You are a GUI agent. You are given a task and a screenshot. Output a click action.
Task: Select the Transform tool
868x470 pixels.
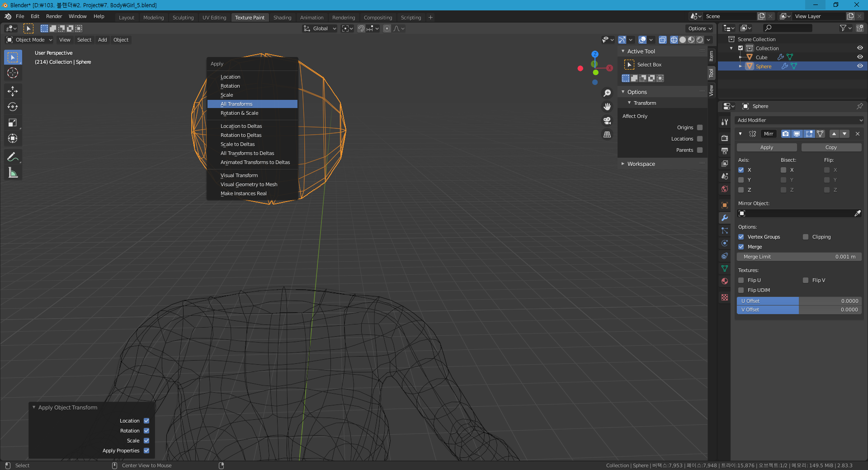tap(13, 139)
